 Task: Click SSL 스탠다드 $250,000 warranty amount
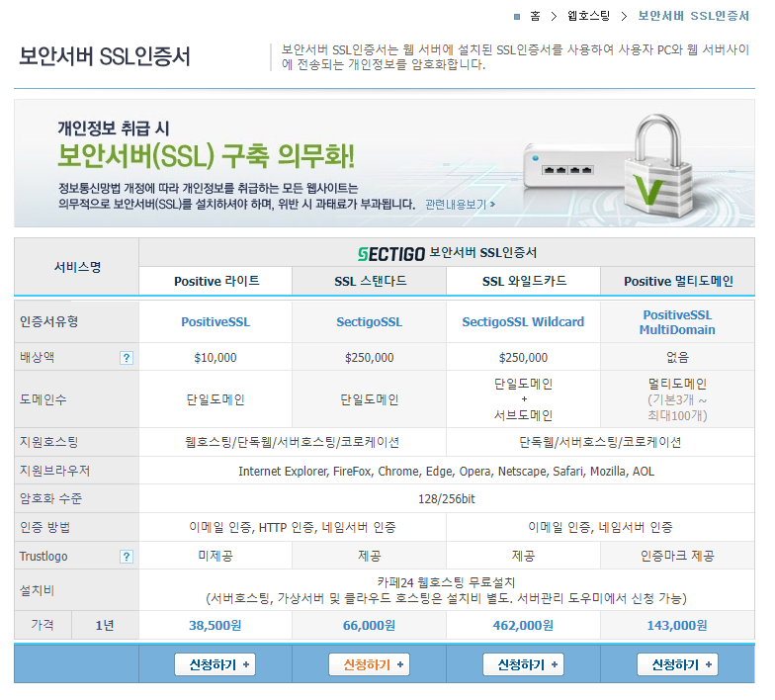click(370, 358)
